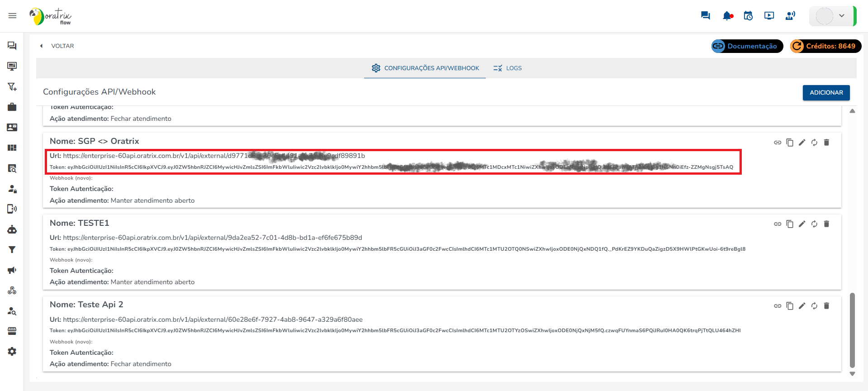This screenshot has height=391, width=868.
Task: Switch to the LOGS tab
Action: pos(508,68)
